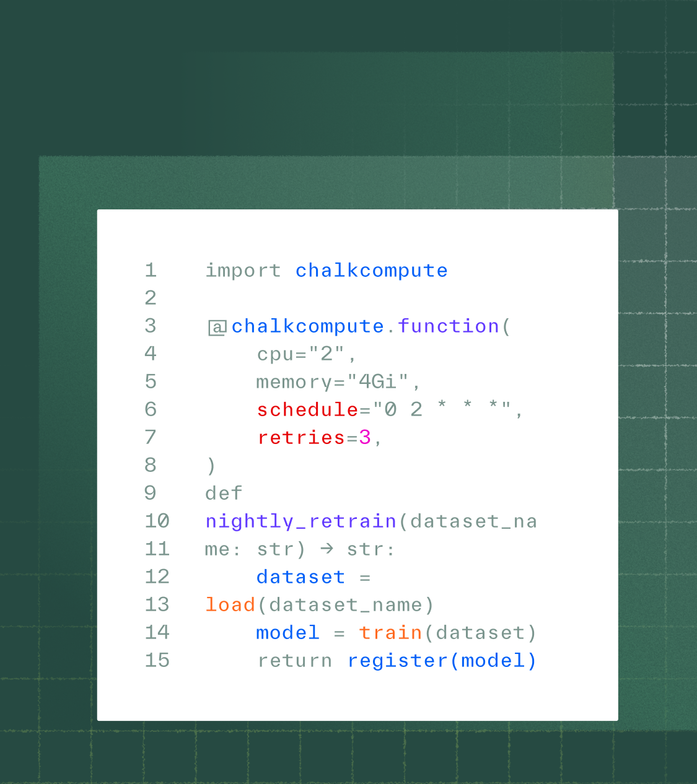This screenshot has height=784, width=697.
Task: Click the function name "nightly_retrain"
Action: click(x=301, y=521)
